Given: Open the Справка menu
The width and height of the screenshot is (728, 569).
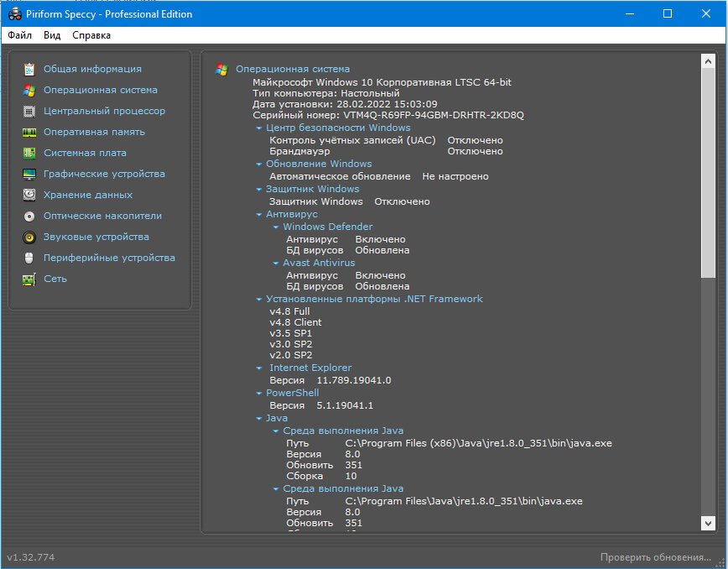Looking at the screenshot, I should point(91,35).
